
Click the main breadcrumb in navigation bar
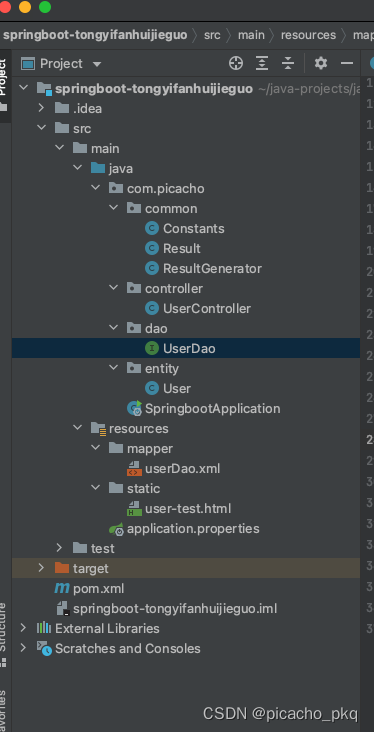pos(251,35)
